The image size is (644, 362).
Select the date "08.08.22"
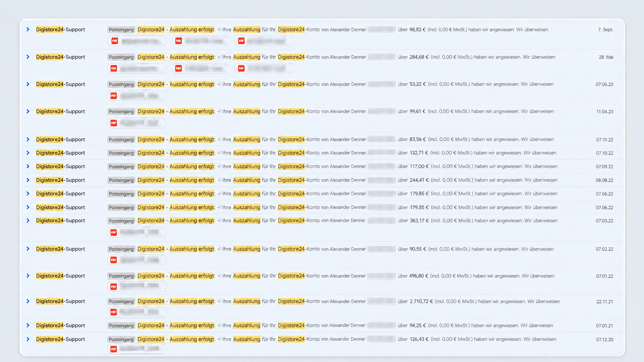tap(604, 180)
